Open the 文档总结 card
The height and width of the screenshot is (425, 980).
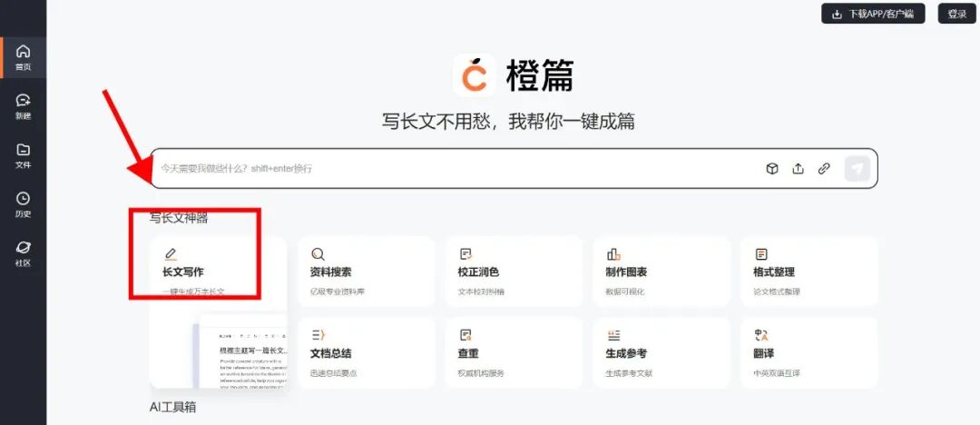pos(367,353)
